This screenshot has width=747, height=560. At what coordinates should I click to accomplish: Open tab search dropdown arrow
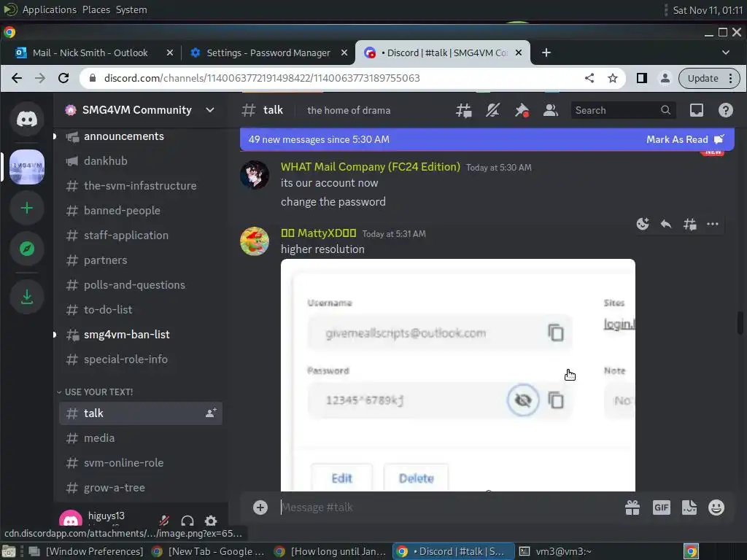(x=726, y=52)
